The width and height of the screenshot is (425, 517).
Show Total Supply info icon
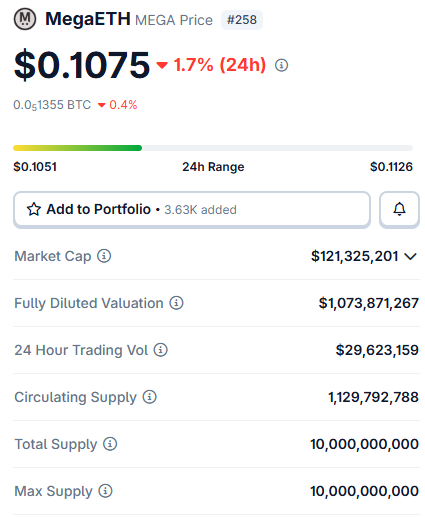pos(110,444)
